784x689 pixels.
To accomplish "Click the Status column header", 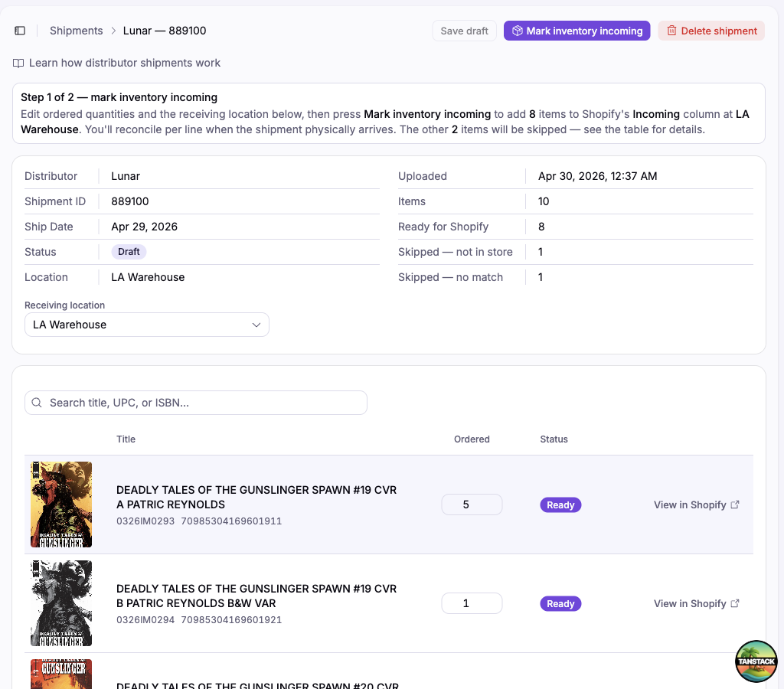I will coord(554,439).
